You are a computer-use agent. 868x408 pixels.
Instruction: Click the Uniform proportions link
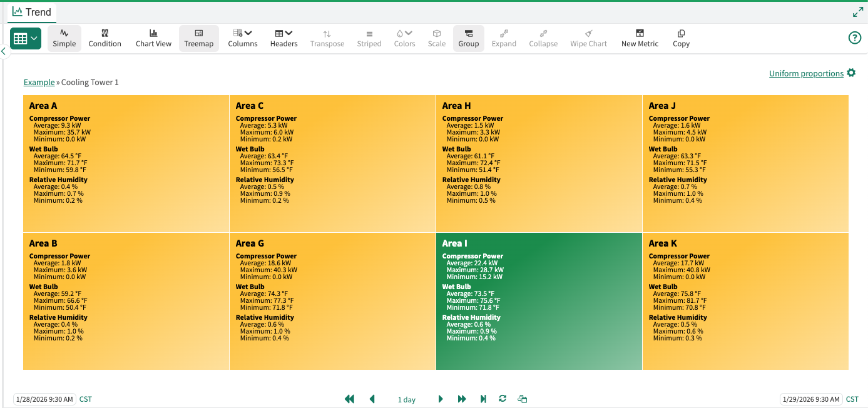(806, 74)
